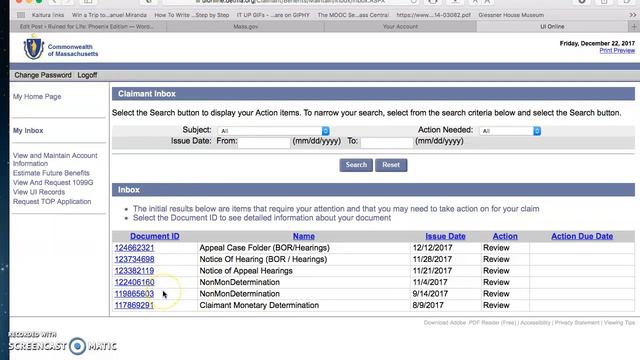Open document 123734698
Screen dimensions: 640x360
pos(134,259)
